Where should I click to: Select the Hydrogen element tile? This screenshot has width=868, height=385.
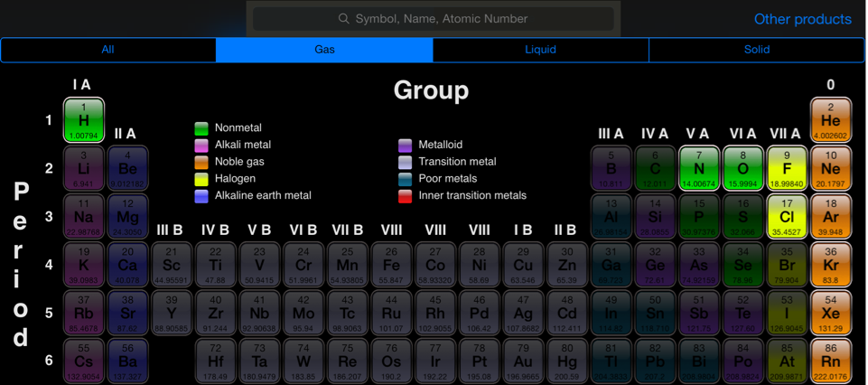coord(83,120)
